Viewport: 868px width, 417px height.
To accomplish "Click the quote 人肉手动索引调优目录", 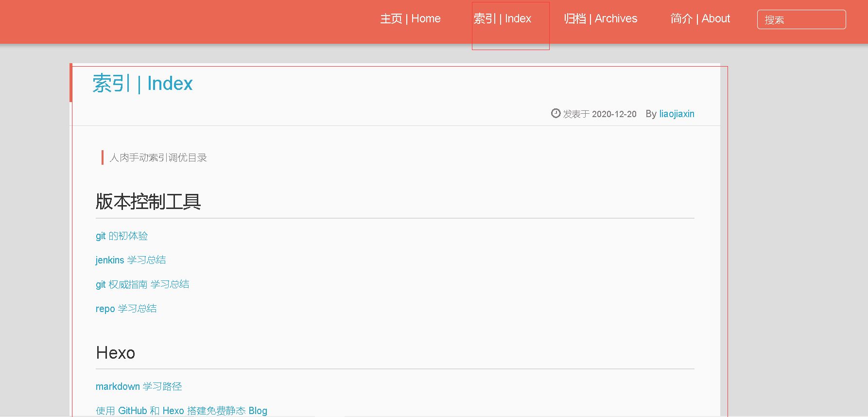I will point(158,157).
